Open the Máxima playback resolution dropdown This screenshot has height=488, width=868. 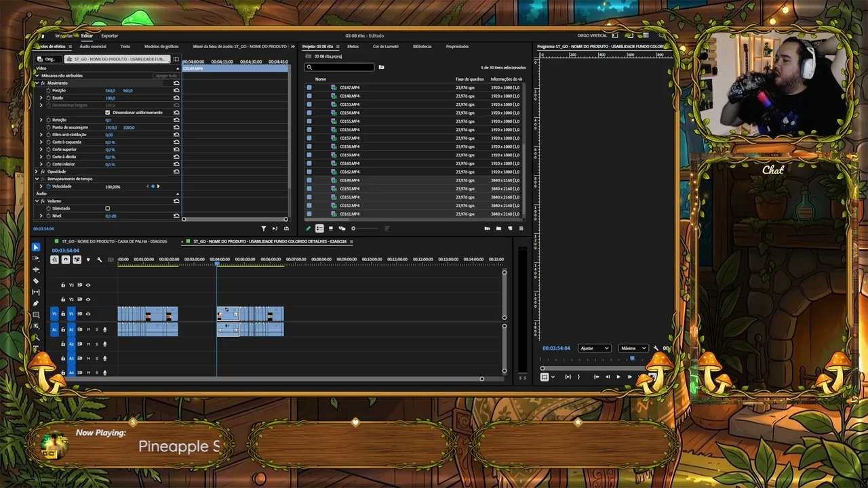point(634,348)
